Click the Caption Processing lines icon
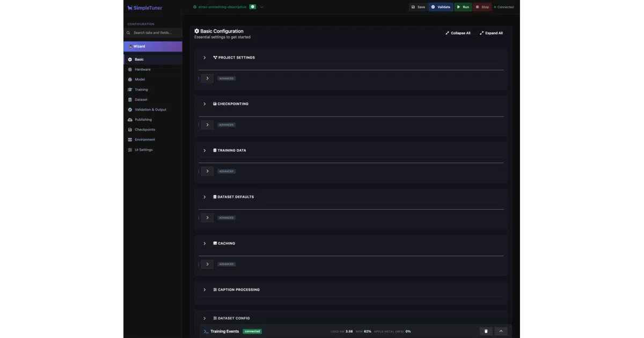 [215, 290]
